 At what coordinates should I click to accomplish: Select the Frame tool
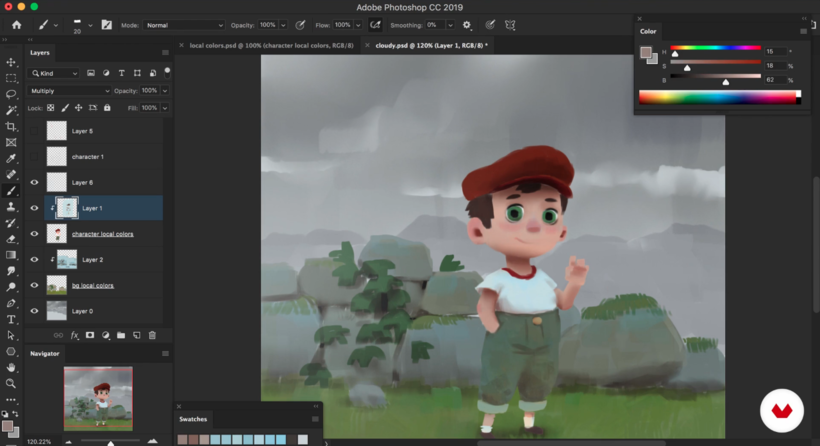tap(10, 142)
